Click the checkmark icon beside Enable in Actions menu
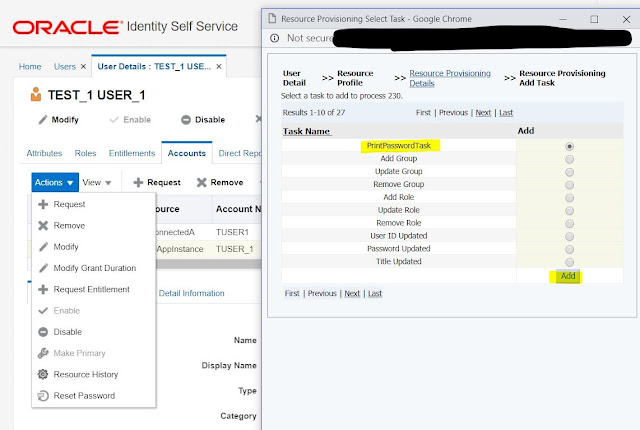Viewport: 640px width, 430px height. (x=43, y=310)
